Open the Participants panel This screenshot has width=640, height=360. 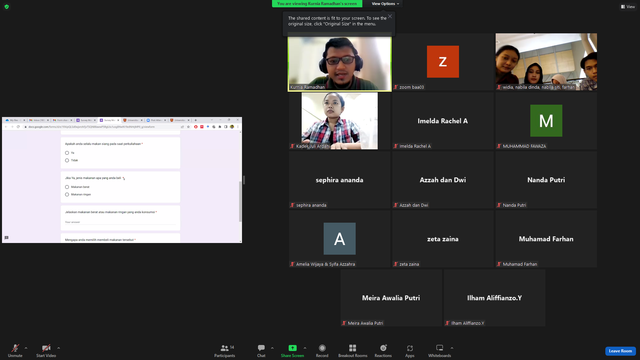pos(224,350)
